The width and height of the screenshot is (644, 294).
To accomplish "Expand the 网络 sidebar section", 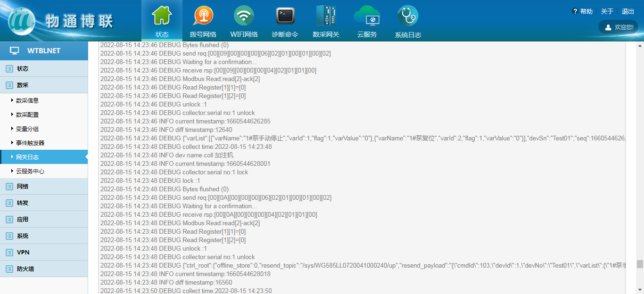I will click(x=23, y=187).
